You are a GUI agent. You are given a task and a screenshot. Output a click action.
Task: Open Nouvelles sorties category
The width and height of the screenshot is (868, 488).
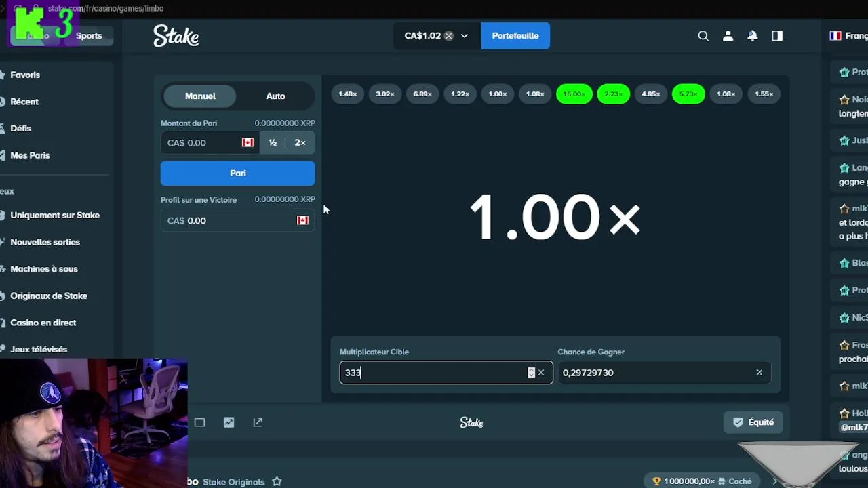[x=45, y=242]
